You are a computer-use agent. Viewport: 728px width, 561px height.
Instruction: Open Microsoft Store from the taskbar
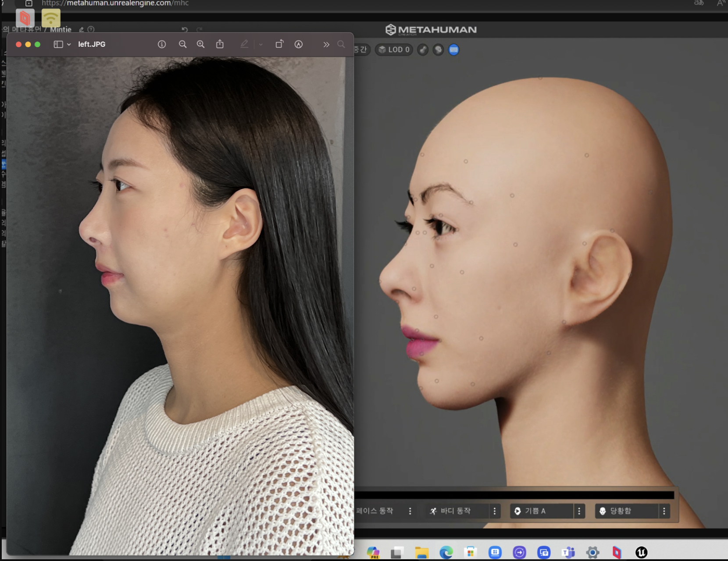470,552
